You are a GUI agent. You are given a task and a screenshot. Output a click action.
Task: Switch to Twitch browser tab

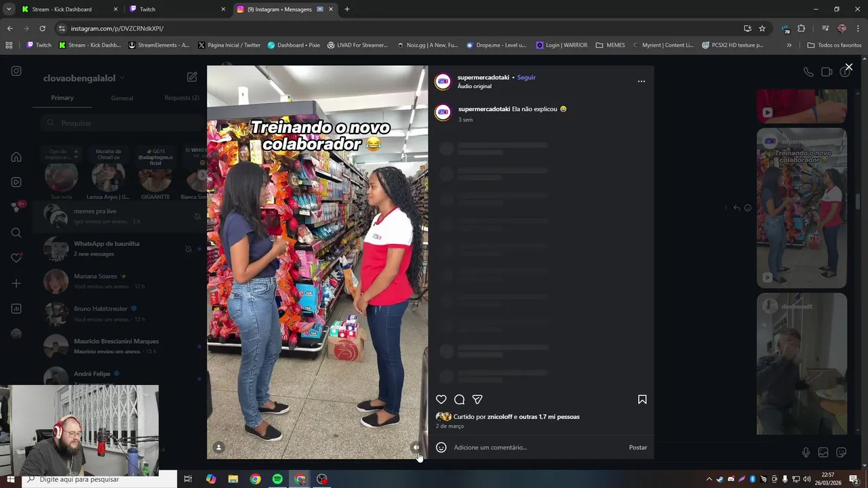tap(176, 9)
